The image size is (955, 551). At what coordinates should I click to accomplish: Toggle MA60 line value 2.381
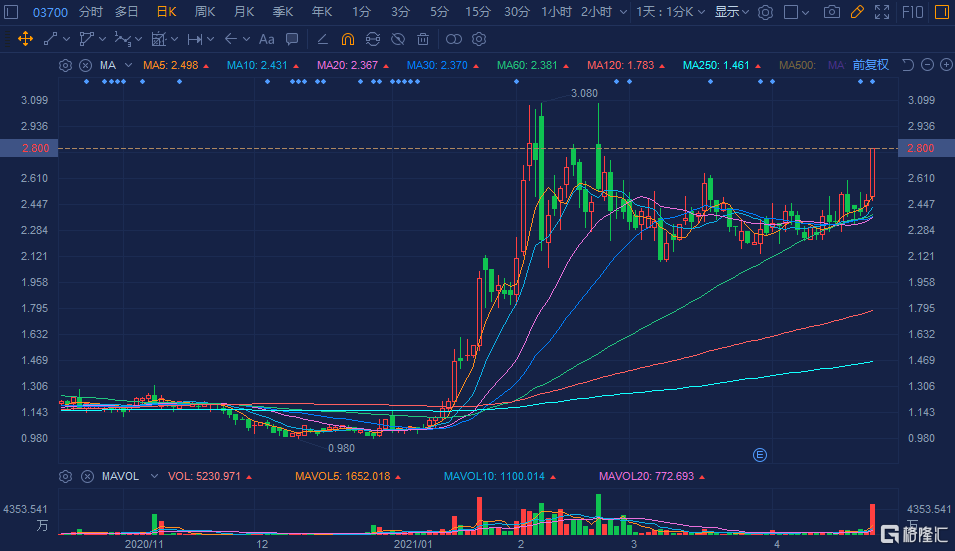pos(533,65)
